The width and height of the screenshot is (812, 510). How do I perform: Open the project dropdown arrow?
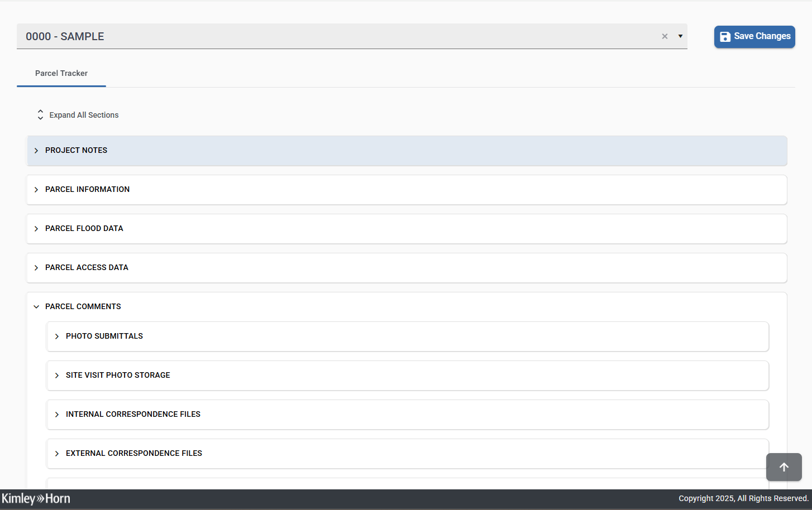(680, 36)
